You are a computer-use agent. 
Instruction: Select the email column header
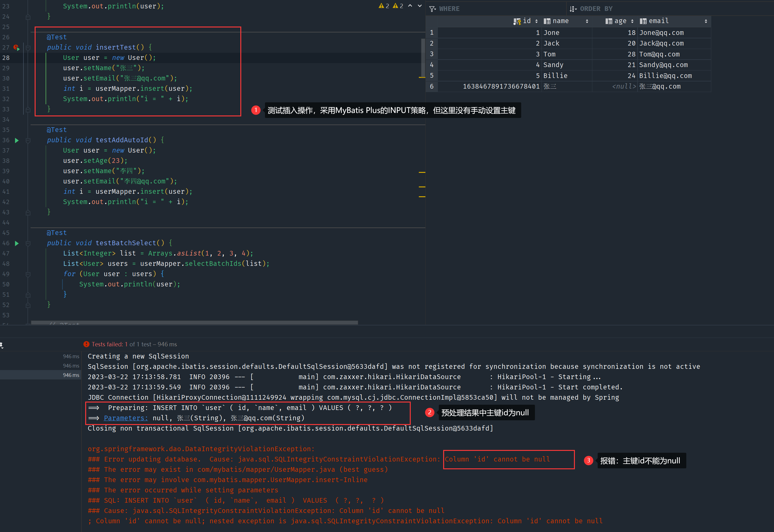pos(659,21)
